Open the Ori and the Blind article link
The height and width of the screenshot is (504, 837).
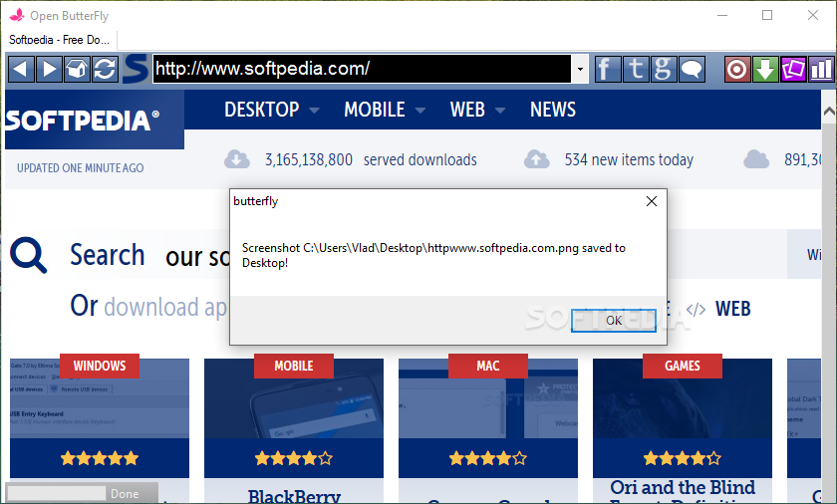coord(683,487)
